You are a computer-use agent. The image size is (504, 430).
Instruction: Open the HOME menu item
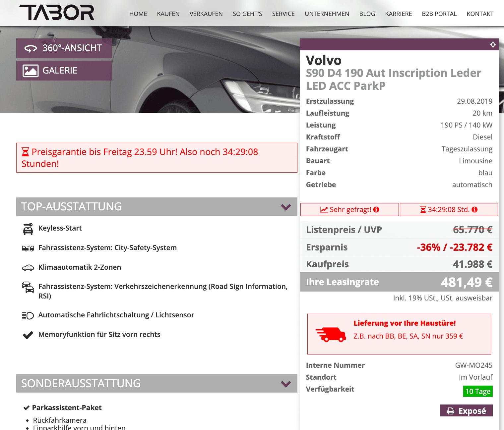(138, 14)
